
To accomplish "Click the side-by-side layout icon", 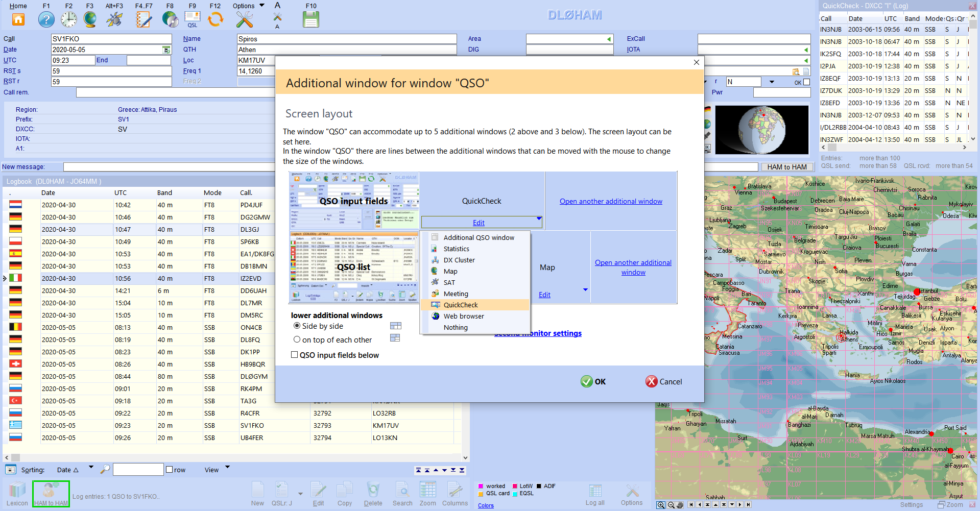I will pyautogui.click(x=396, y=326).
